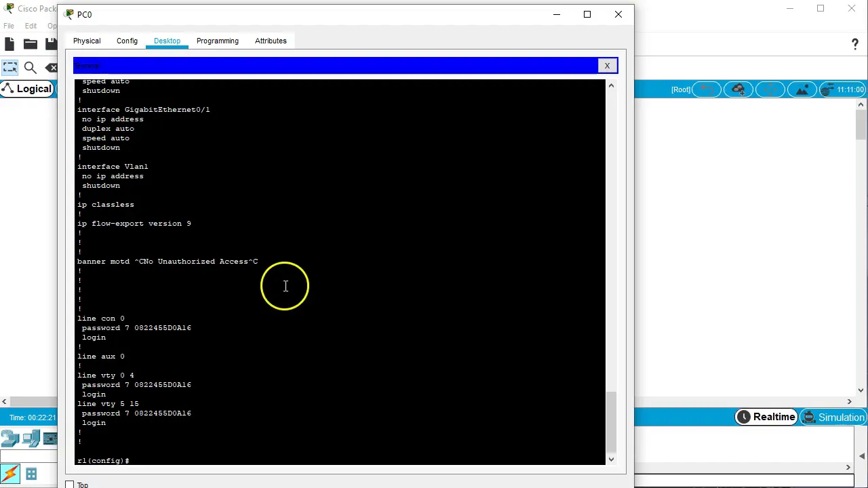Click 'line aux 0' text in terminal

click(101, 357)
